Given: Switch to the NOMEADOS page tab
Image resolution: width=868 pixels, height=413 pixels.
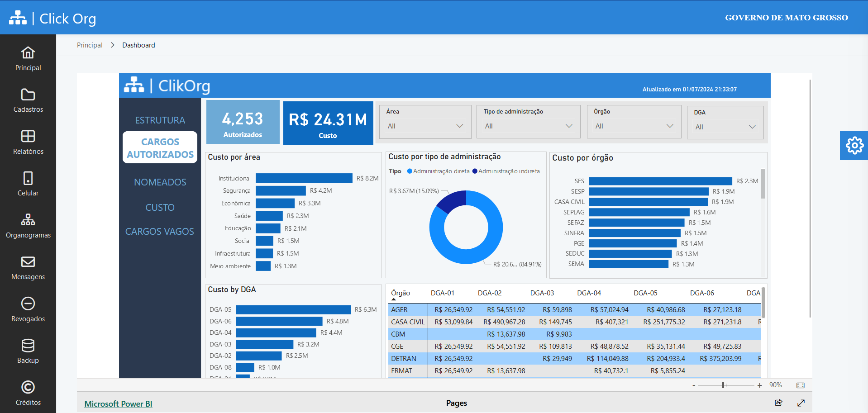Looking at the screenshot, I should [160, 182].
